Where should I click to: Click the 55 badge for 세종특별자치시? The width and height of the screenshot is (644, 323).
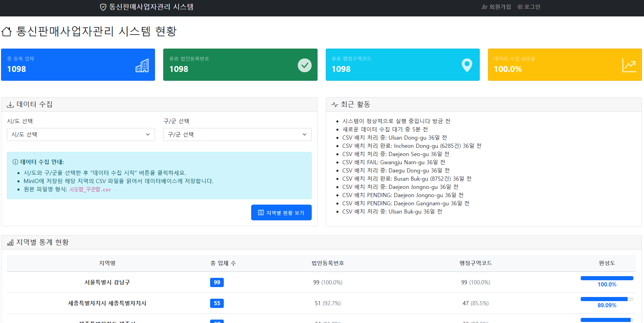pyautogui.click(x=217, y=303)
